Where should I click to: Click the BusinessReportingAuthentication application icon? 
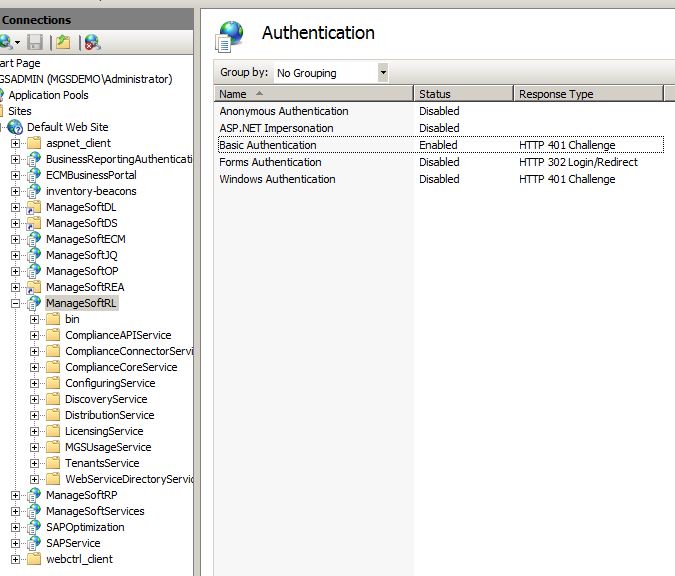[34, 159]
